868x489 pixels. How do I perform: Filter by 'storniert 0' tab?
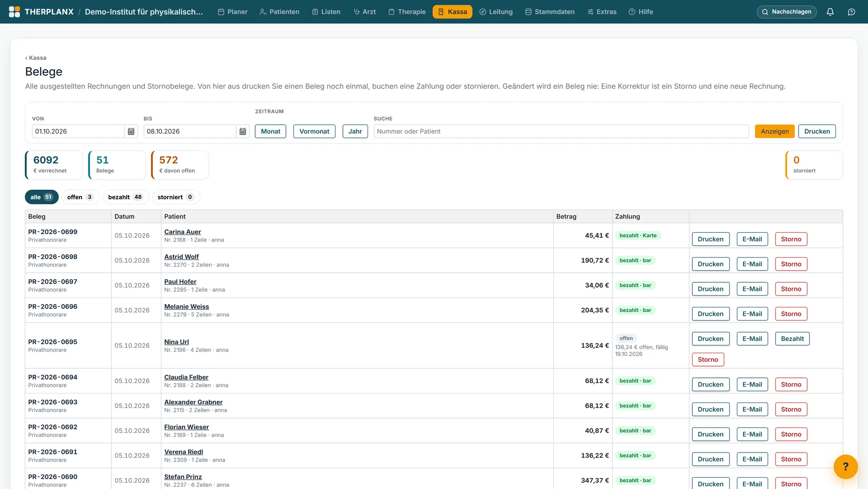point(176,197)
